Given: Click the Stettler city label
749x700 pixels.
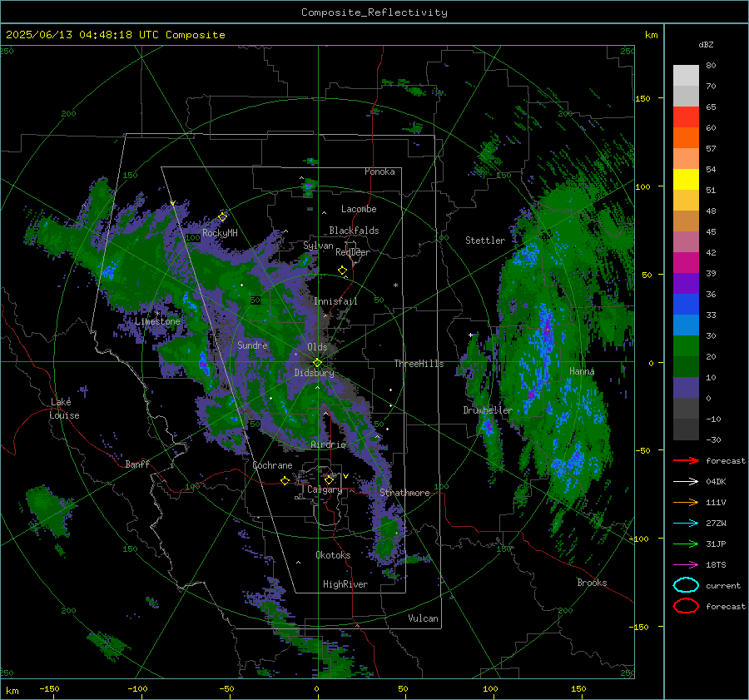Looking at the screenshot, I should [x=485, y=241].
